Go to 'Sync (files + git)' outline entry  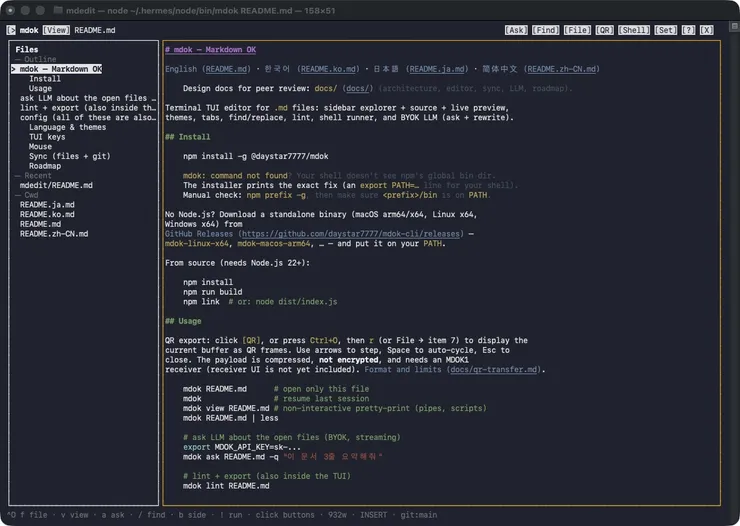click(x=69, y=156)
